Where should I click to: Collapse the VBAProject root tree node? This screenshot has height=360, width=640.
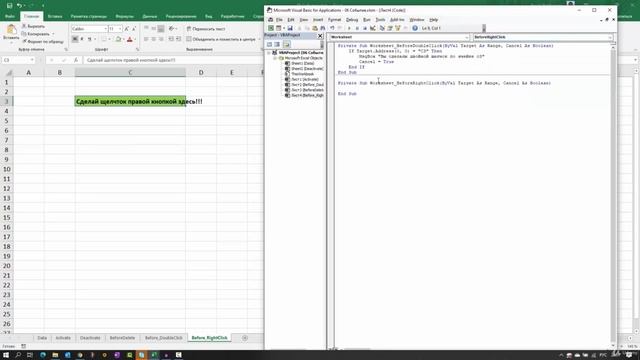269,53
